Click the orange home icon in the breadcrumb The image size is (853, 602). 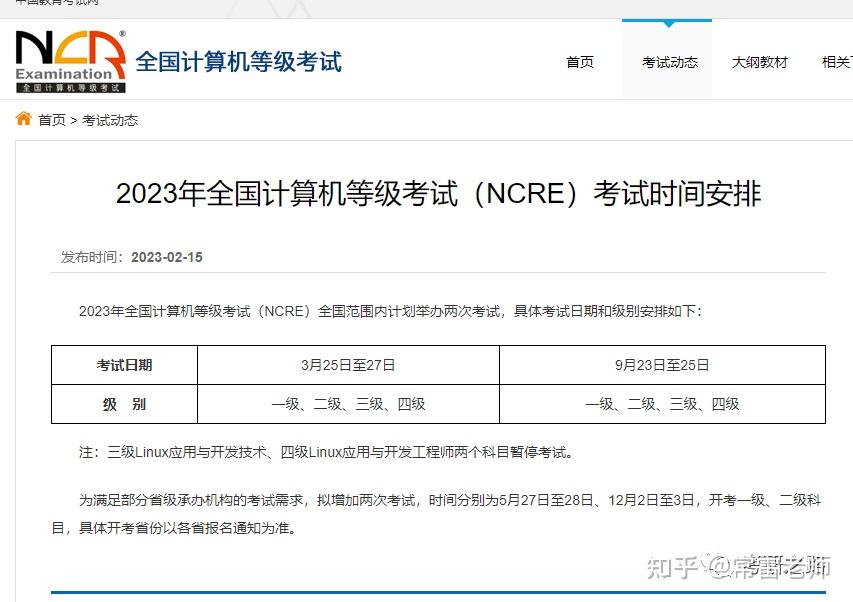[22, 119]
